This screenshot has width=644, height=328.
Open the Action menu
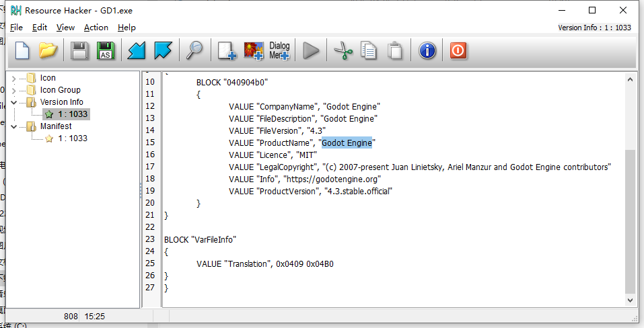[x=96, y=28]
